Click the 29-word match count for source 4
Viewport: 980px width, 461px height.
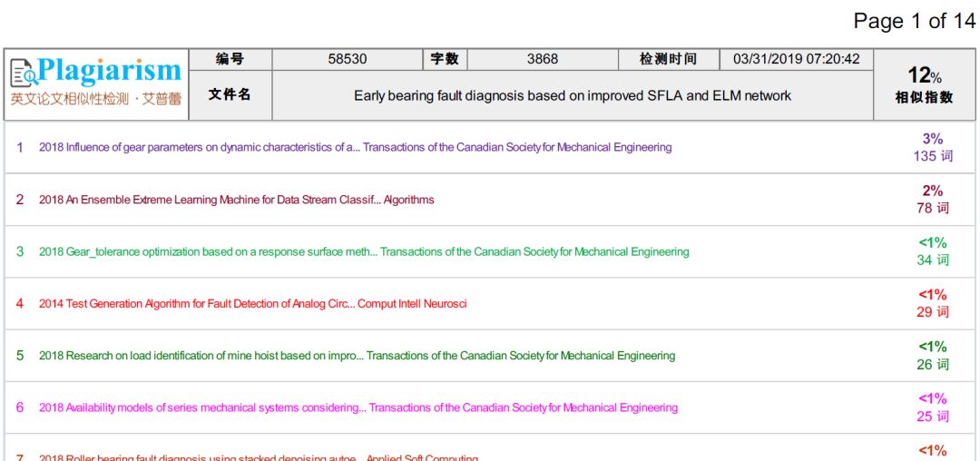click(932, 312)
